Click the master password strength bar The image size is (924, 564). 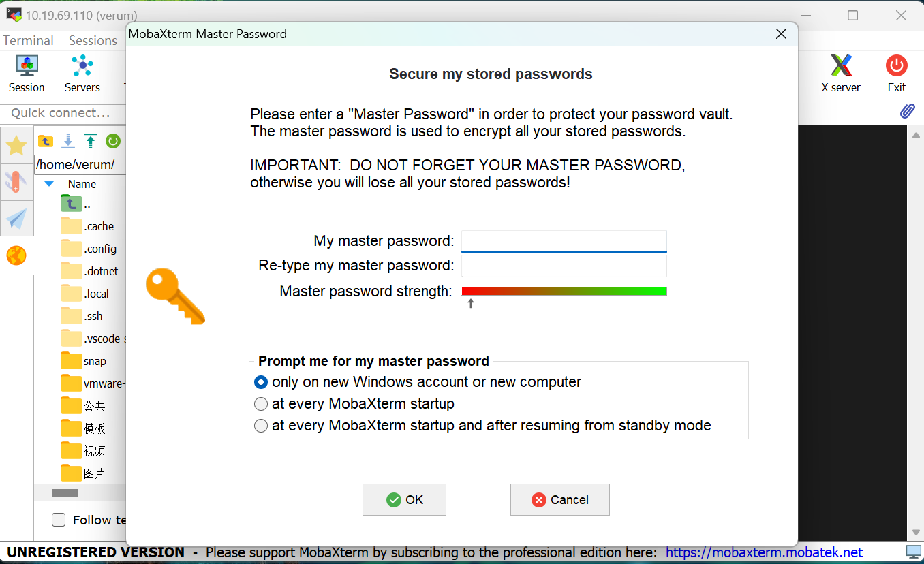coord(564,292)
